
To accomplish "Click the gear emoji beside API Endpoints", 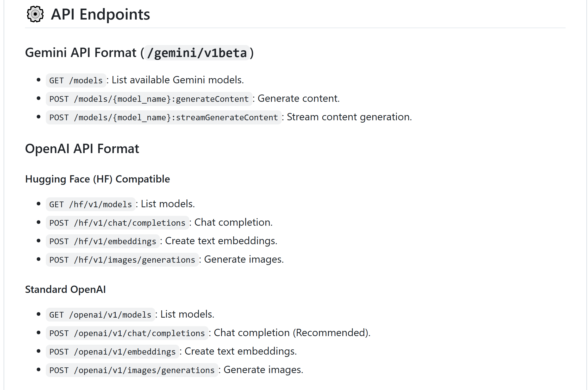I will tap(35, 14).
